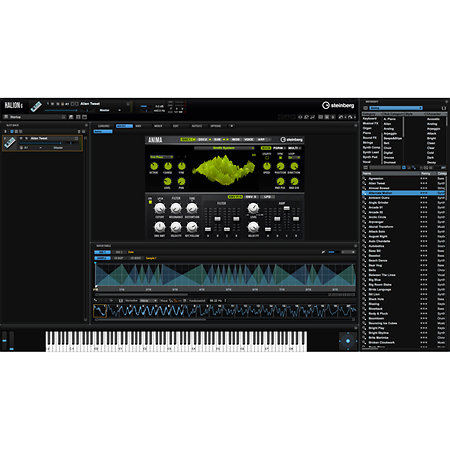Click the FINE tuning knob

coord(181,166)
